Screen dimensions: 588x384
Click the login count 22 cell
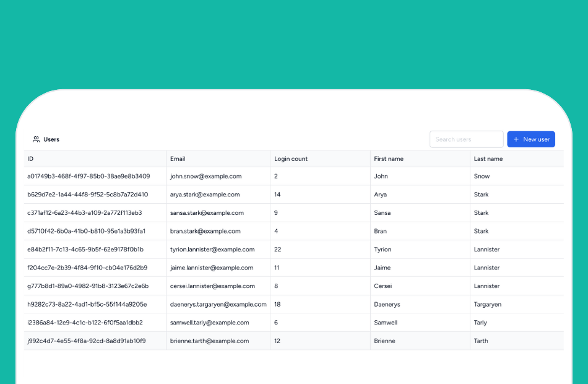click(x=279, y=249)
